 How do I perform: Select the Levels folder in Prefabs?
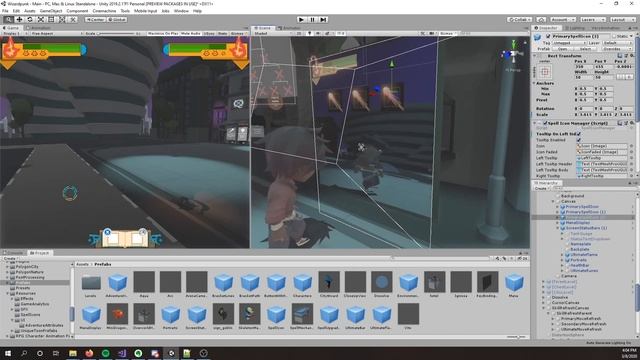click(x=91, y=284)
